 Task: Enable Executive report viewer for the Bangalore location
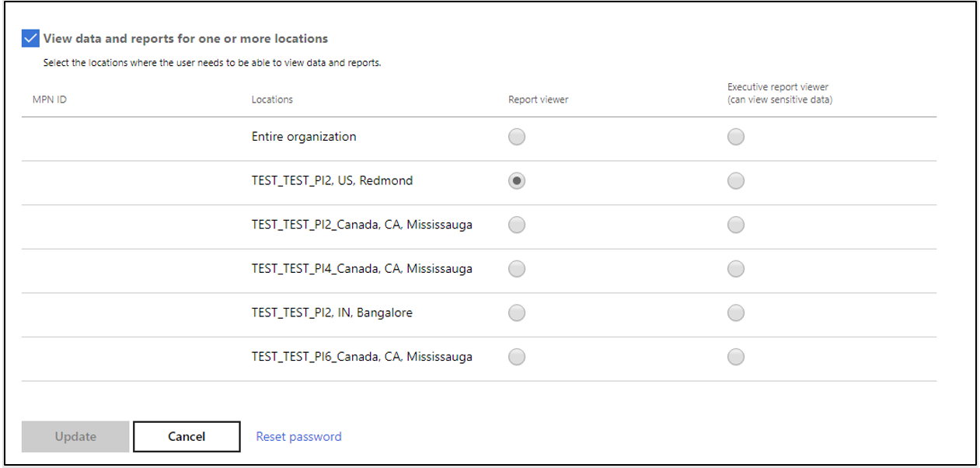[735, 313]
